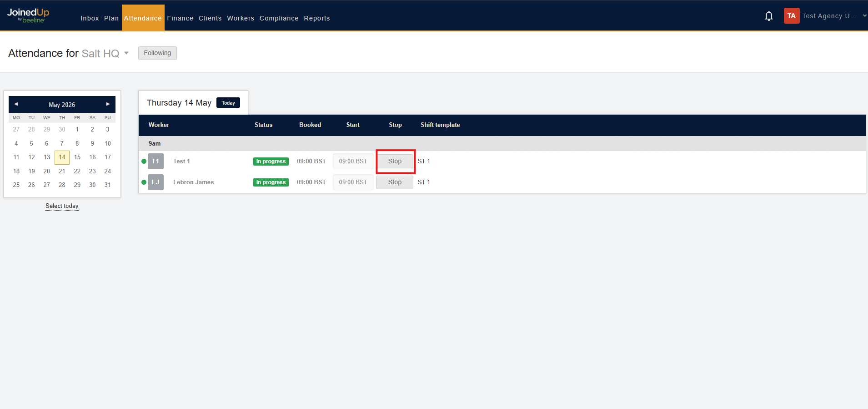
Task: Select May 25 in the calendar
Action: [16, 185]
